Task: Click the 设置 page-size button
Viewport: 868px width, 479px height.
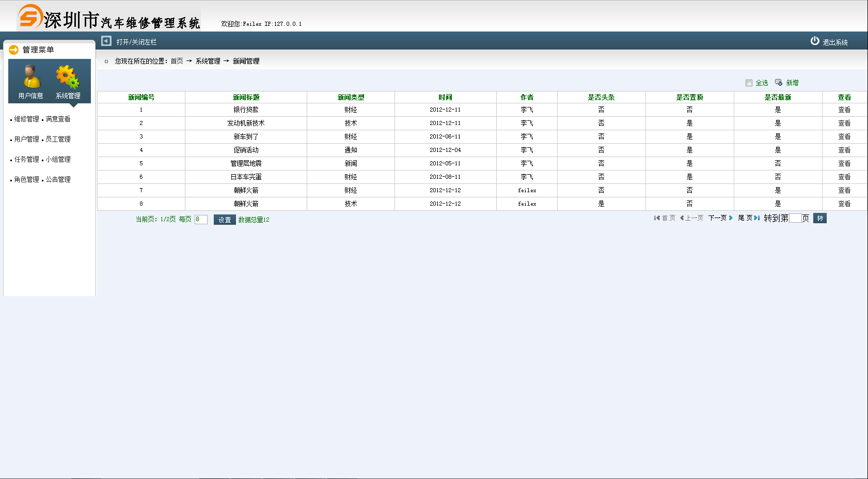Action: pos(225,220)
